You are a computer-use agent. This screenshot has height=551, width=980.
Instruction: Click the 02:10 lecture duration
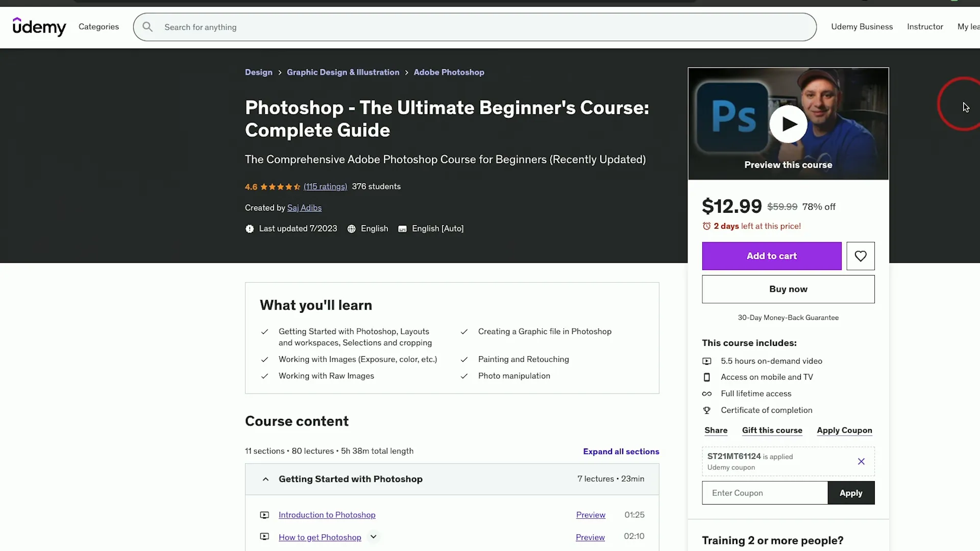[x=634, y=537]
